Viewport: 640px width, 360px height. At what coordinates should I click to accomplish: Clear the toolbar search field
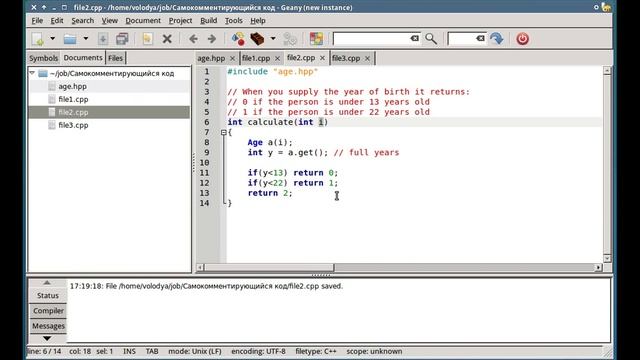pyautogui.click(x=414, y=38)
